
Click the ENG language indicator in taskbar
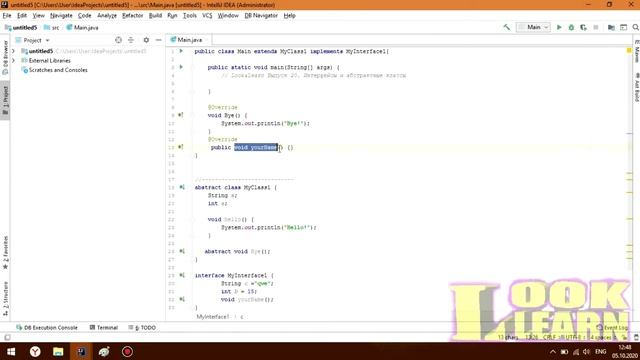600,351
